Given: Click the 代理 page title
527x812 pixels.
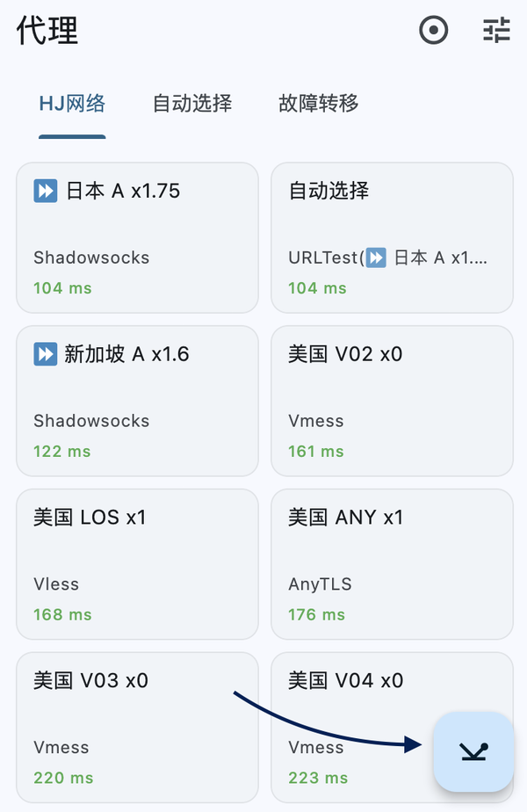Looking at the screenshot, I should tap(47, 31).
